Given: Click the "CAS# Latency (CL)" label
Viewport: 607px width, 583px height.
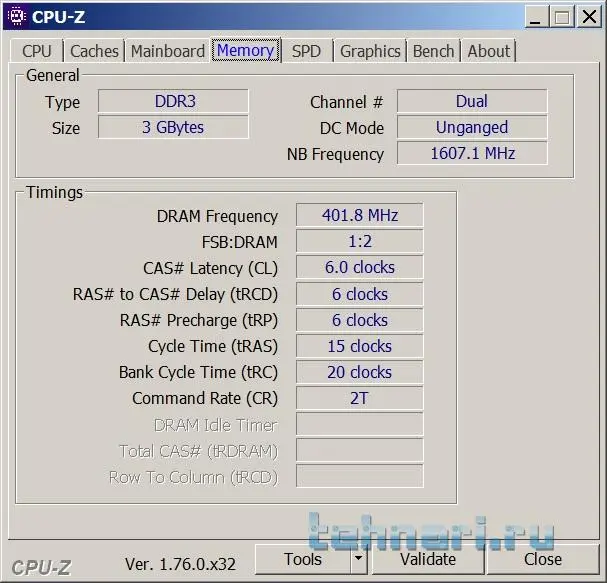Looking at the screenshot, I should (x=210, y=268).
